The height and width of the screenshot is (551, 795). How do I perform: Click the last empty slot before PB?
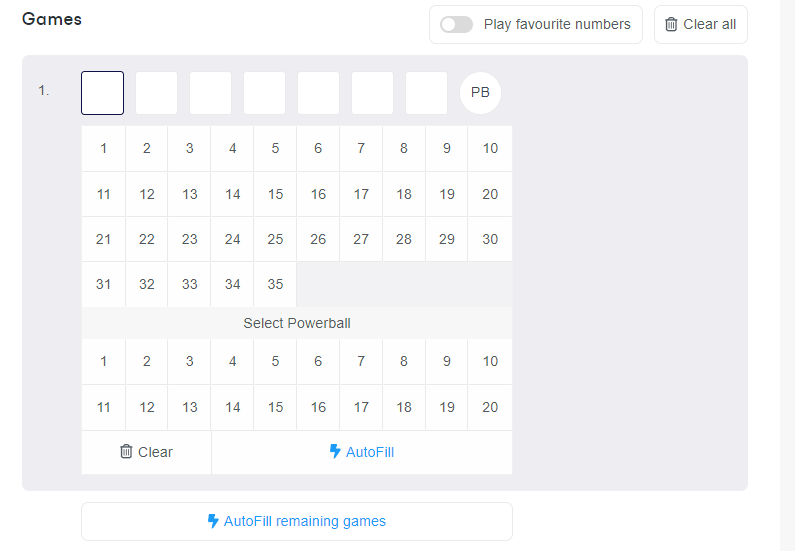point(426,93)
